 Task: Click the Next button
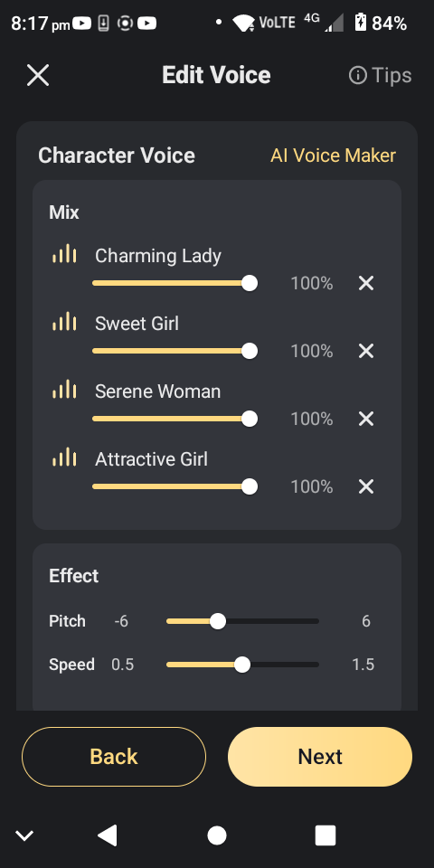click(x=320, y=757)
